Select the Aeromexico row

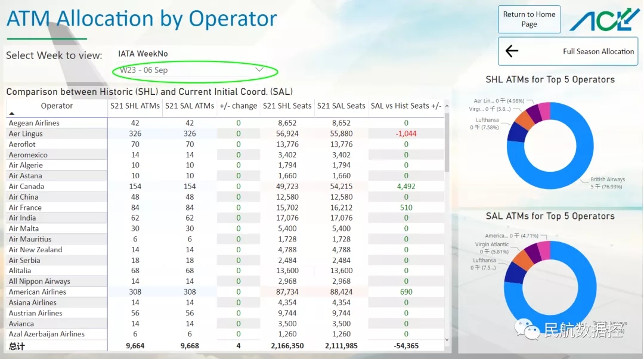point(225,155)
